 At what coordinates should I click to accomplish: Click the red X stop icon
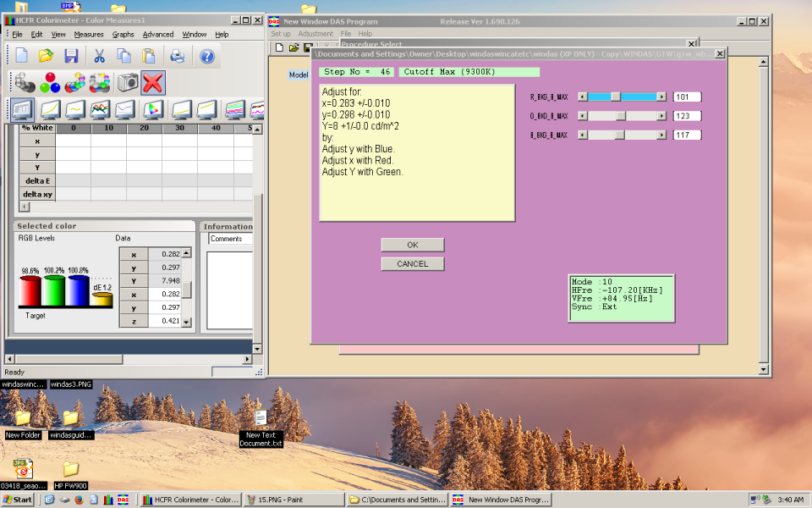pyautogui.click(x=152, y=83)
